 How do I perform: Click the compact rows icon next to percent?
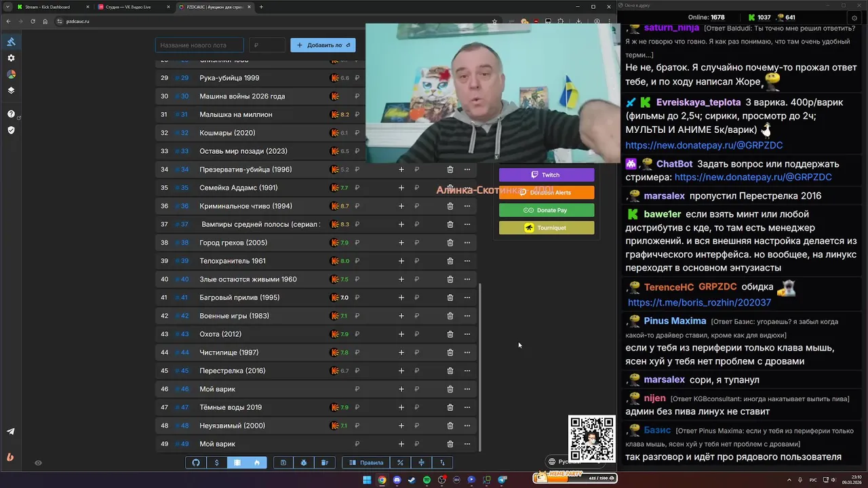[x=421, y=463]
